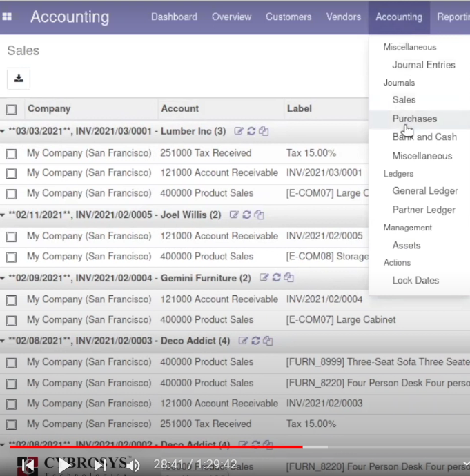Collapse the Lumber Inc INV/2021/03/0001 group
The image size is (470, 476).
(x=3, y=131)
